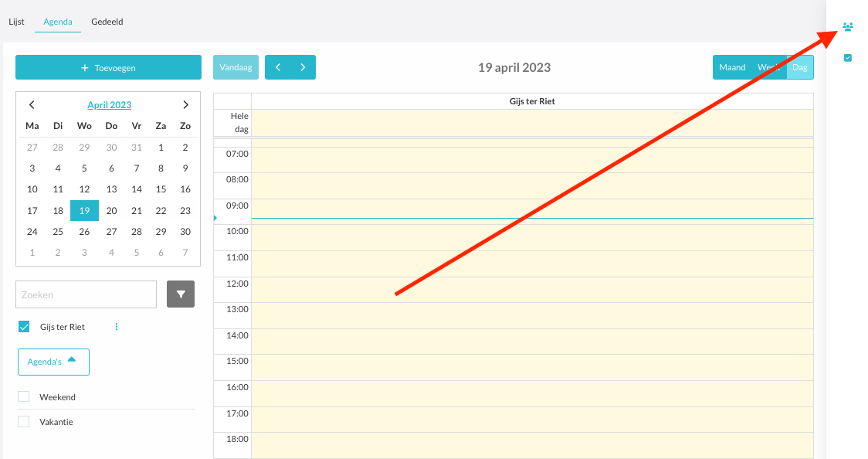Collapse the Agenda's dropdown

coord(54,362)
